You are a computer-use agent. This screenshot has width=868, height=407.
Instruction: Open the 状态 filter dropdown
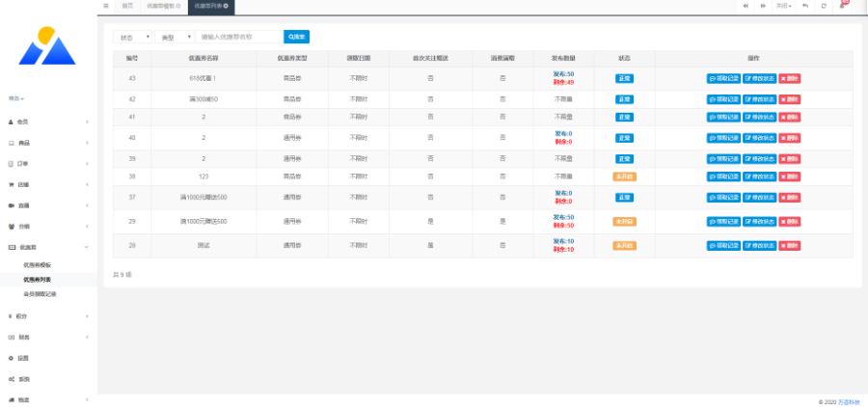pos(133,37)
